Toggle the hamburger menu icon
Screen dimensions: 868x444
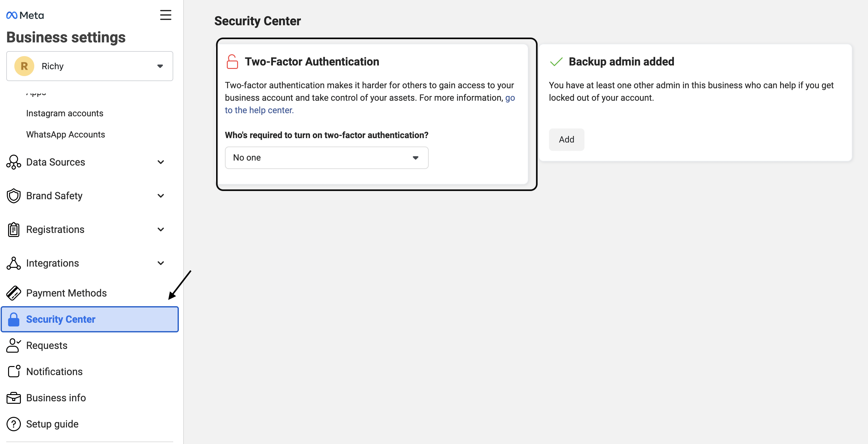point(165,15)
